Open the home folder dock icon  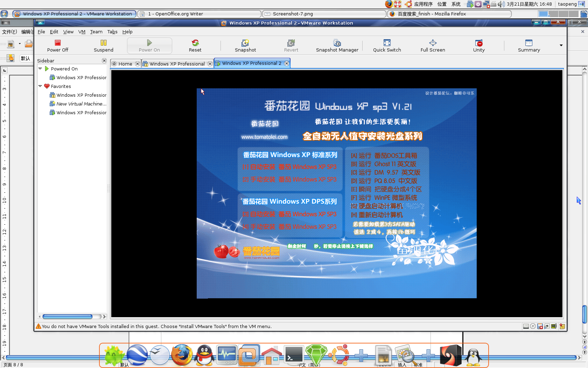[x=272, y=355]
